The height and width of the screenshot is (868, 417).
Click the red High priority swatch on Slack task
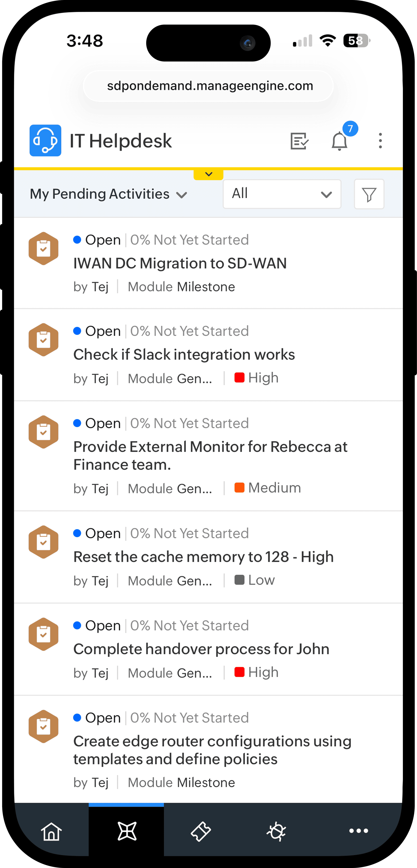(239, 378)
